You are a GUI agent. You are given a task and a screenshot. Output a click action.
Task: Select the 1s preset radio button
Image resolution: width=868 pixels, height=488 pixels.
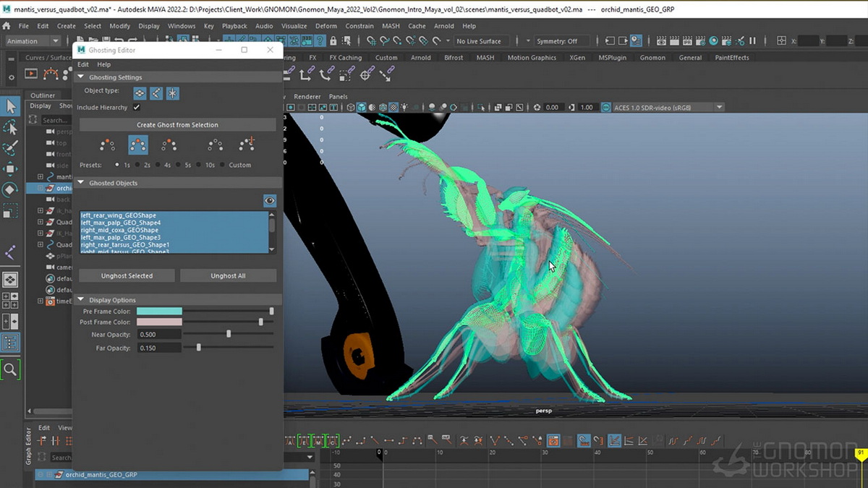[117, 165]
